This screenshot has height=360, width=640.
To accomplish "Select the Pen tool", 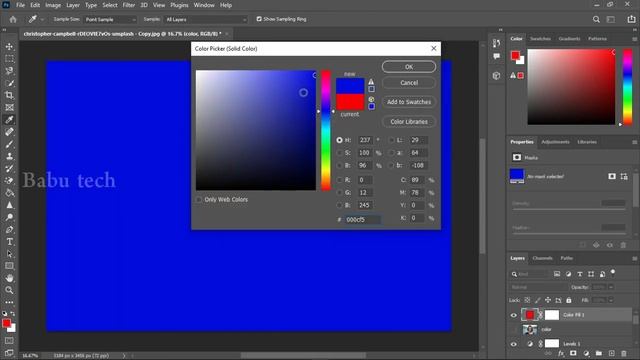I will coord(9,230).
